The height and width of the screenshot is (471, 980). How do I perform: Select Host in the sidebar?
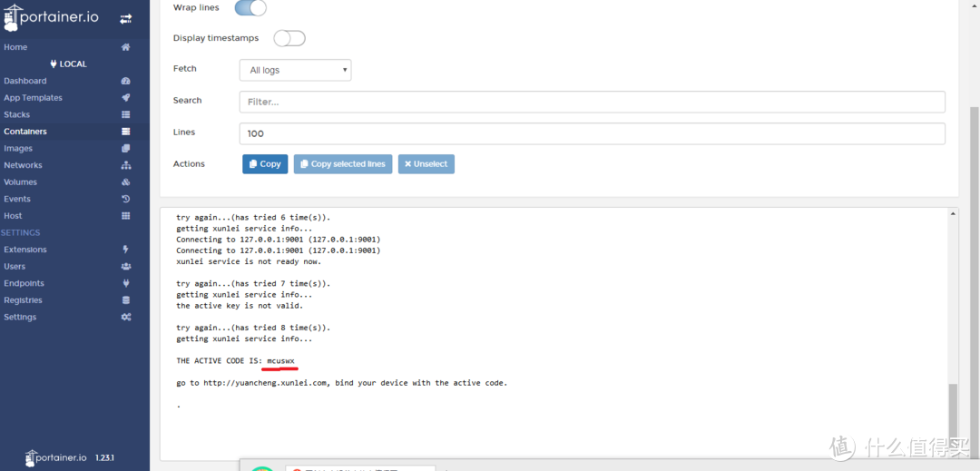(13, 216)
